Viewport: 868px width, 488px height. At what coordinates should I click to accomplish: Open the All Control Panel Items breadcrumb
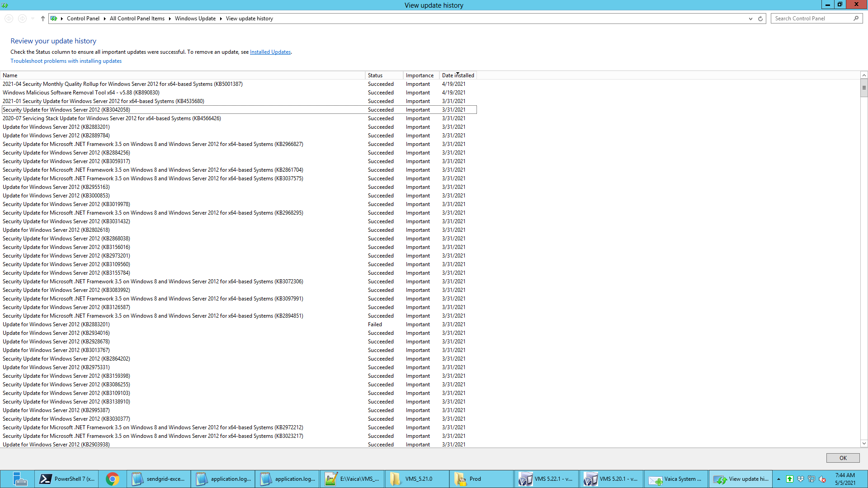pos(137,19)
